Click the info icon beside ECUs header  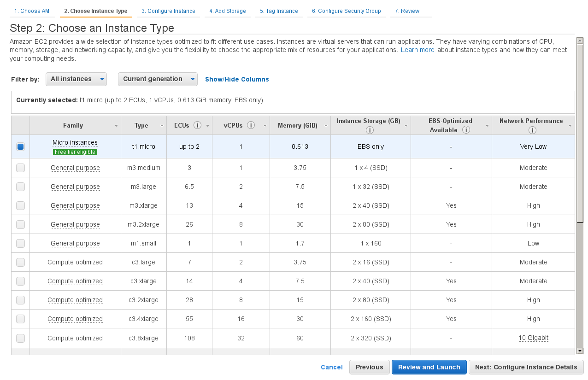(197, 125)
